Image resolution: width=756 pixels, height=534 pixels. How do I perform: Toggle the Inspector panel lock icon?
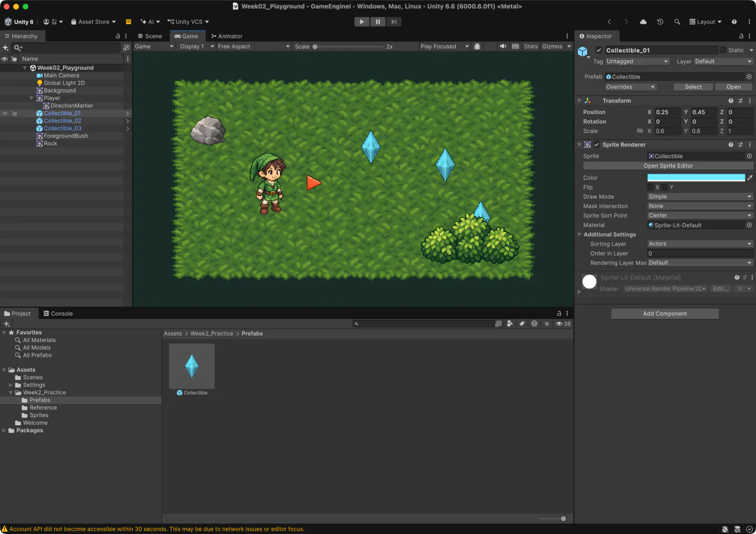pyautogui.click(x=741, y=36)
